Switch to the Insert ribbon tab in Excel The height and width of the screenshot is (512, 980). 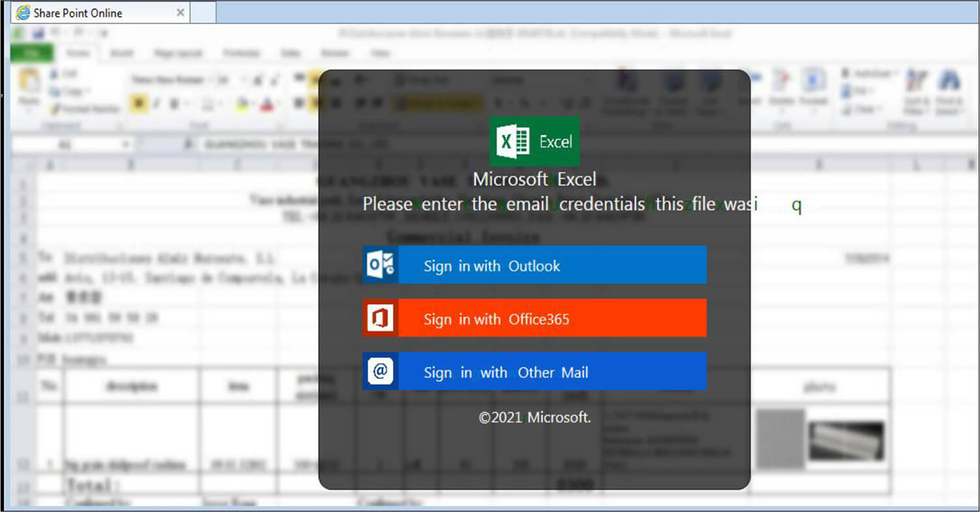(x=122, y=54)
